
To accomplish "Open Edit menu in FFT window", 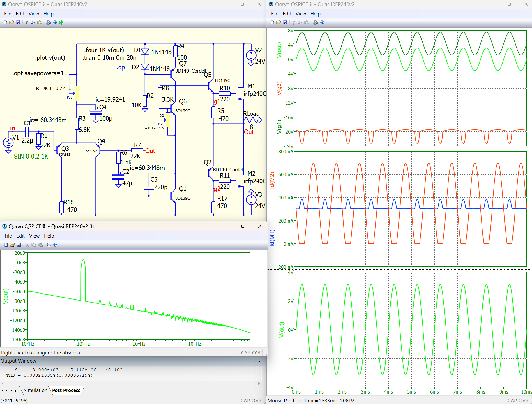I will point(20,236).
